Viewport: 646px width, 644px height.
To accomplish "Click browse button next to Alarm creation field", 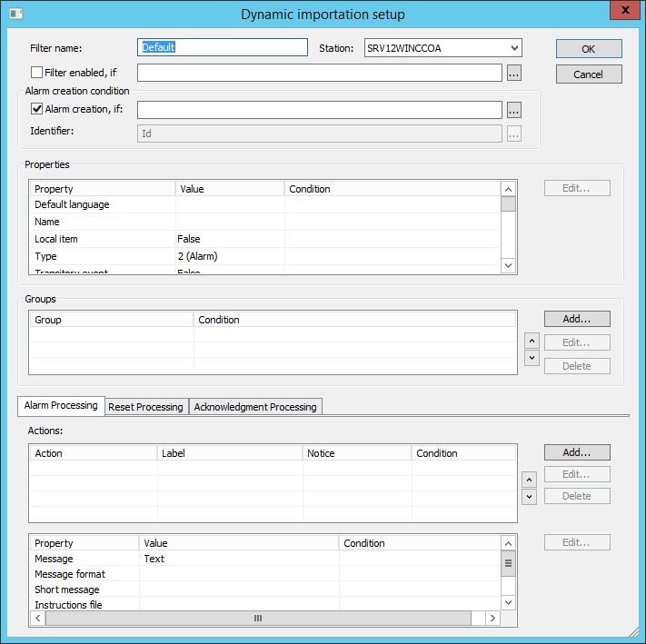I will [513, 110].
